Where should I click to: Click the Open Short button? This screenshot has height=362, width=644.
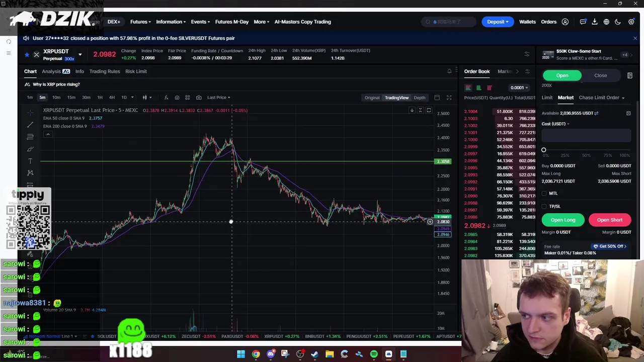609,220
